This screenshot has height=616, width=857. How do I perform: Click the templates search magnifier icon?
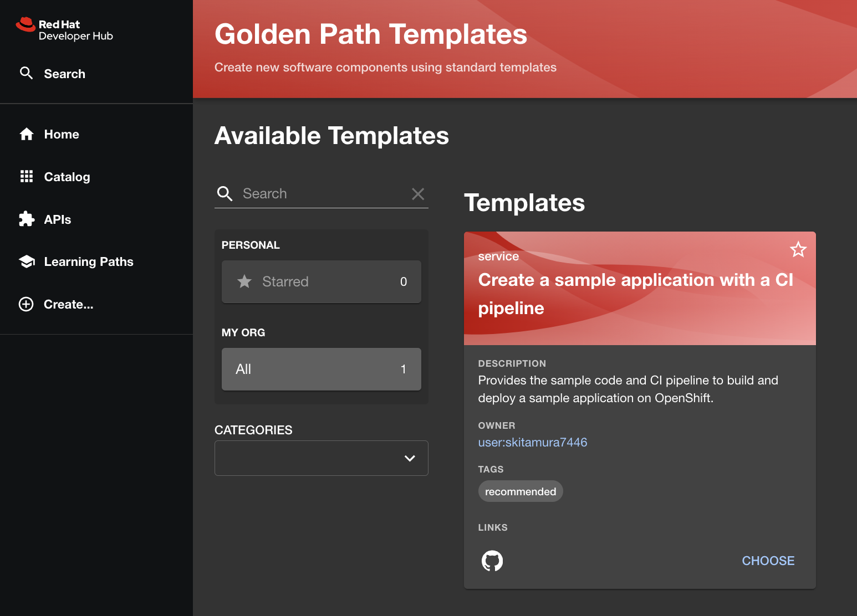pyautogui.click(x=225, y=193)
